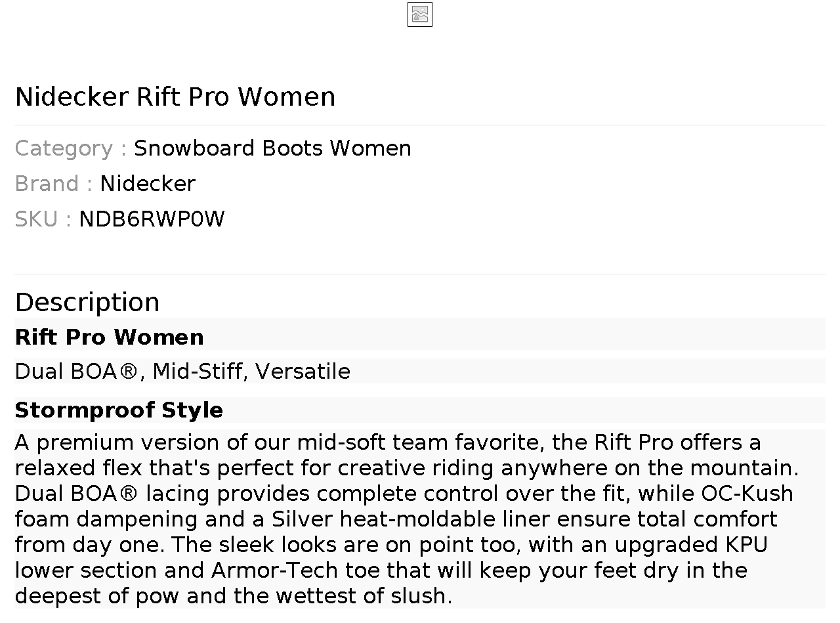The image size is (840, 623).
Task: Open the Nidecker link beside Brand
Action: tap(148, 184)
